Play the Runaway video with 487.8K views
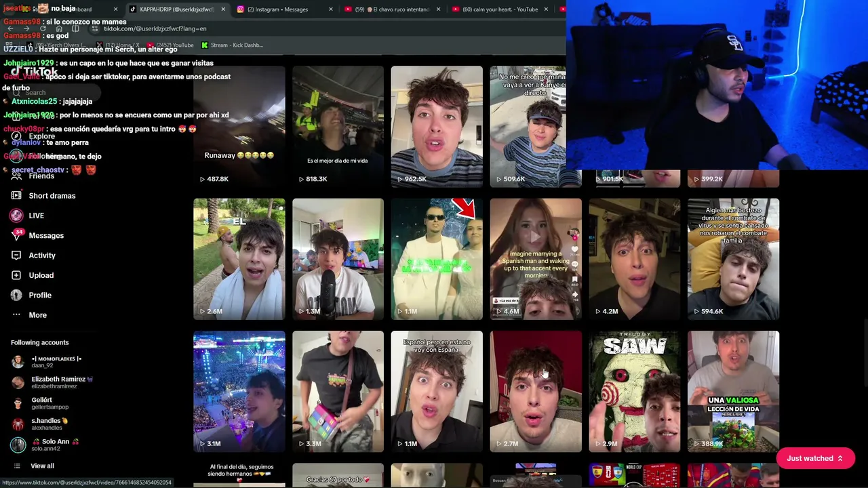Viewport: 868px width, 488px height. (x=239, y=126)
